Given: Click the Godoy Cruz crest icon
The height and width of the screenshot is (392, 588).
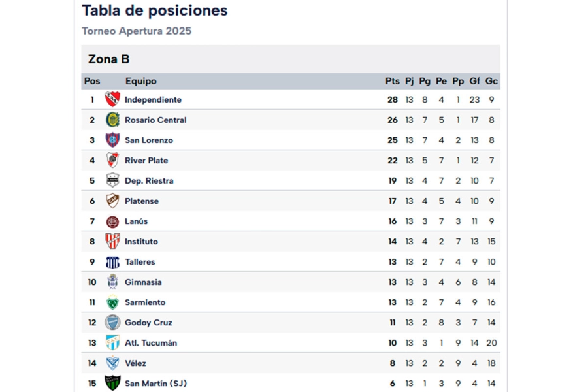Looking at the screenshot, I should tap(112, 323).
